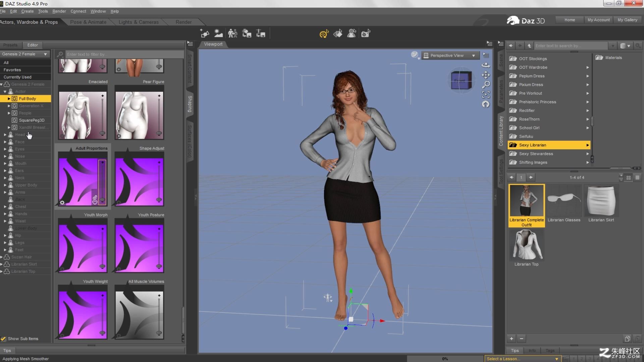Click the save materials preset icon
This screenshot has width=644, height=362.
point(247,34)
